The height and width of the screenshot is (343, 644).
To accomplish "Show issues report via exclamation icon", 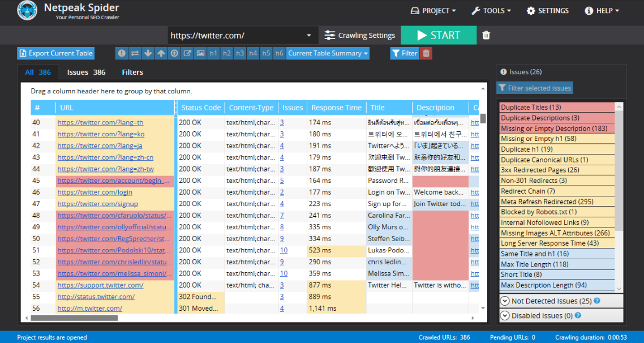I will (x=122, y=53).
